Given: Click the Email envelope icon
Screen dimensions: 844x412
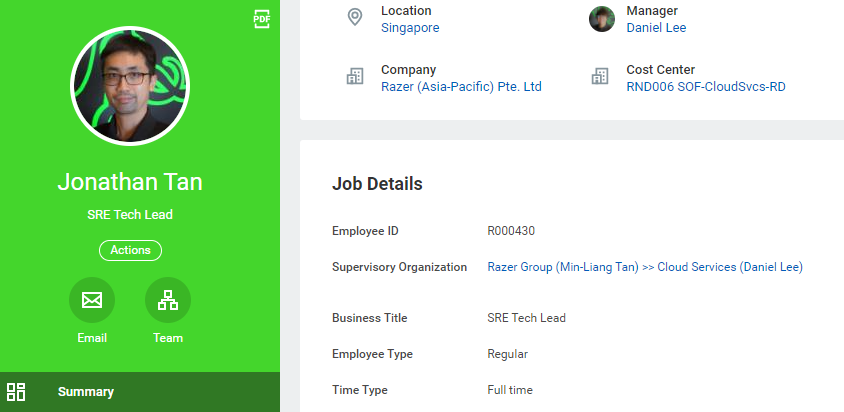Looking at the screenshot, I should (92, 300).
